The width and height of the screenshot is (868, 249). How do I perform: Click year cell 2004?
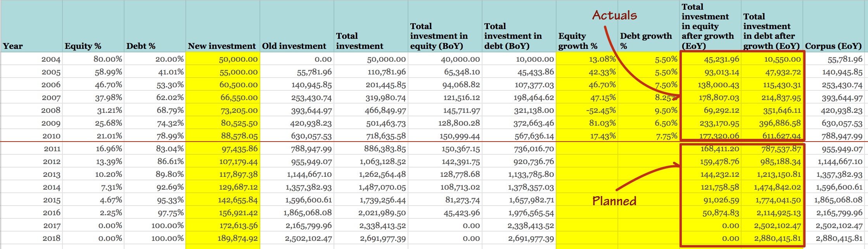[x=31, y=59]
